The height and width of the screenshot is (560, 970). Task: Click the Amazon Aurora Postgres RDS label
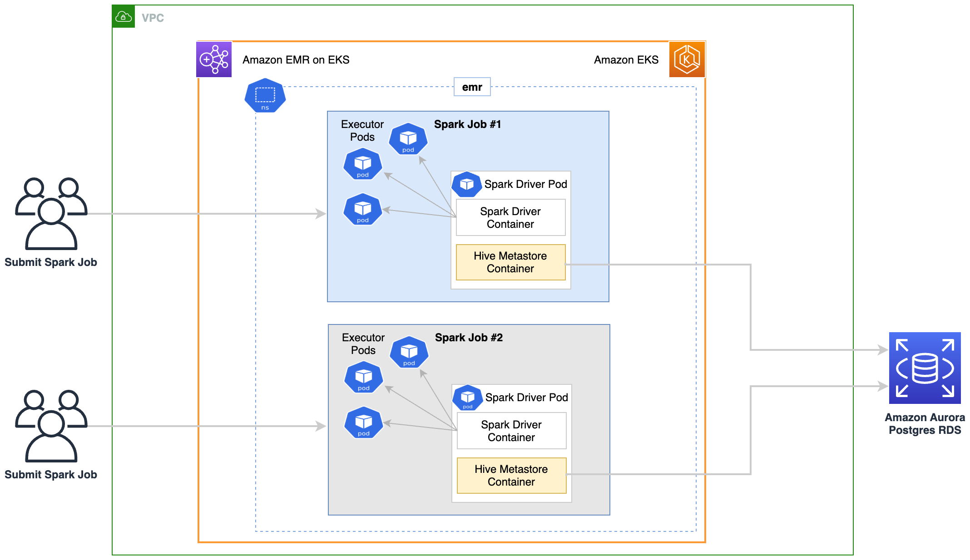pyautogui.click(x=925, y=424)
